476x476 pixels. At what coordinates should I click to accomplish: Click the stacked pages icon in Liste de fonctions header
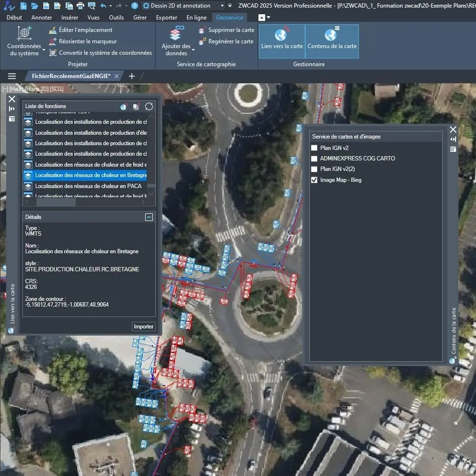pos(136,107)
